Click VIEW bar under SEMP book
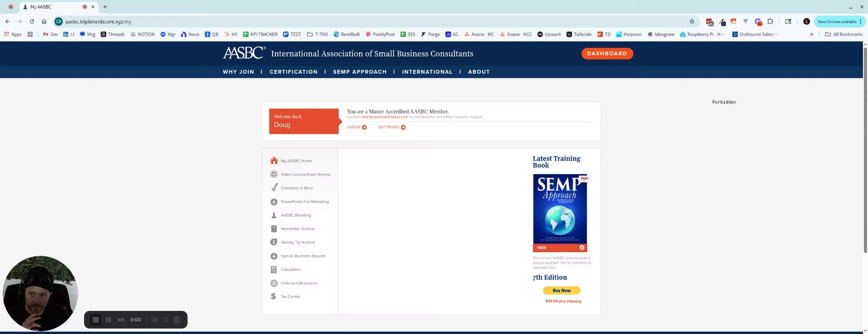The height and width of the screenshot is (334, 868). [x=560, y=248]
